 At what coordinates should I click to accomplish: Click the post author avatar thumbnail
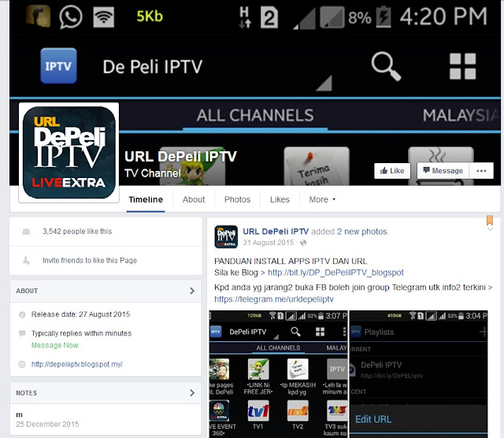pyautogui.click(x=226, y=237)
